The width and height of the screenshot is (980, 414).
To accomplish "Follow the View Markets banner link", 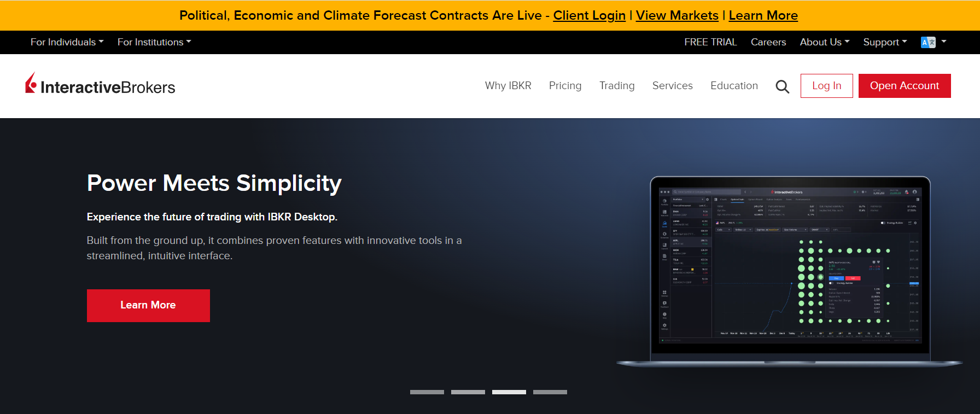I will tap(676, 15).
